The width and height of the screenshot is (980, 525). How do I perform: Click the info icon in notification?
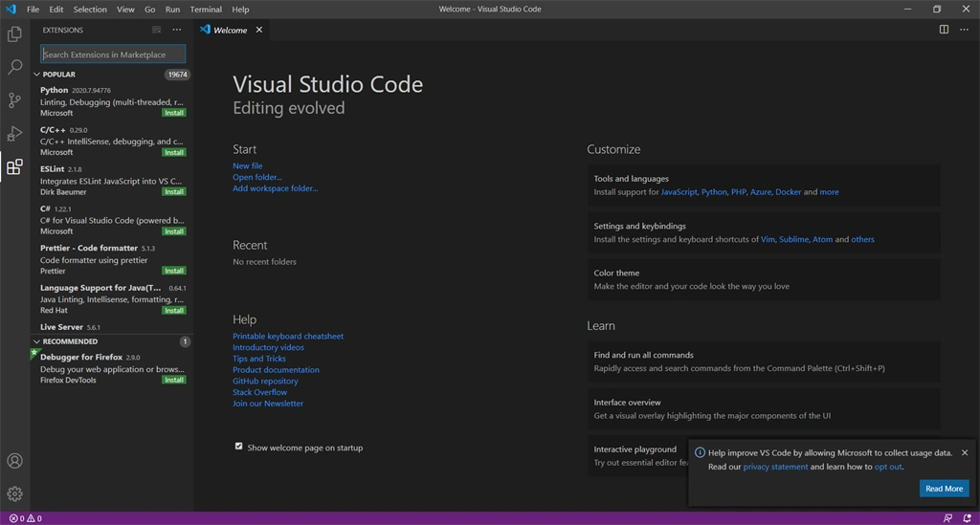700,452
